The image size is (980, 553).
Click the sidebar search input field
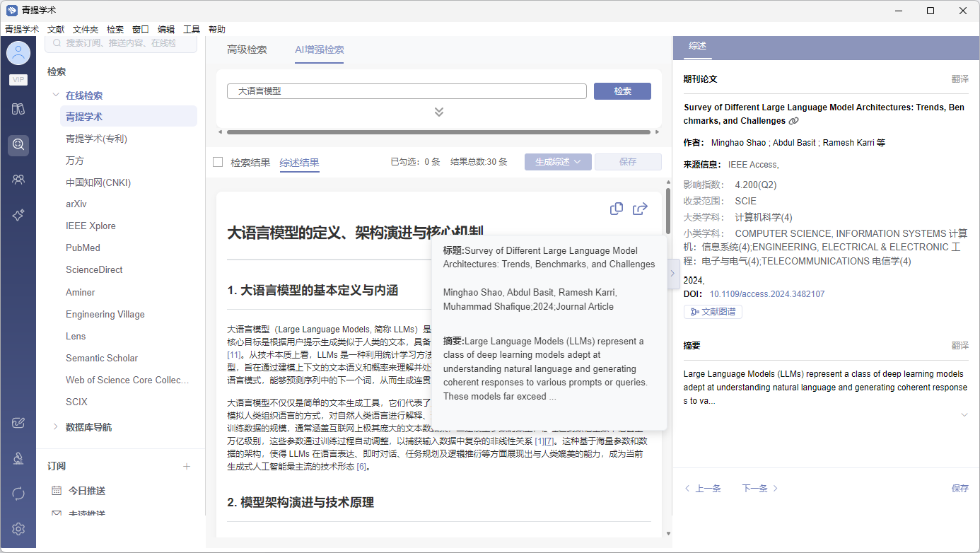pos(121,43)
